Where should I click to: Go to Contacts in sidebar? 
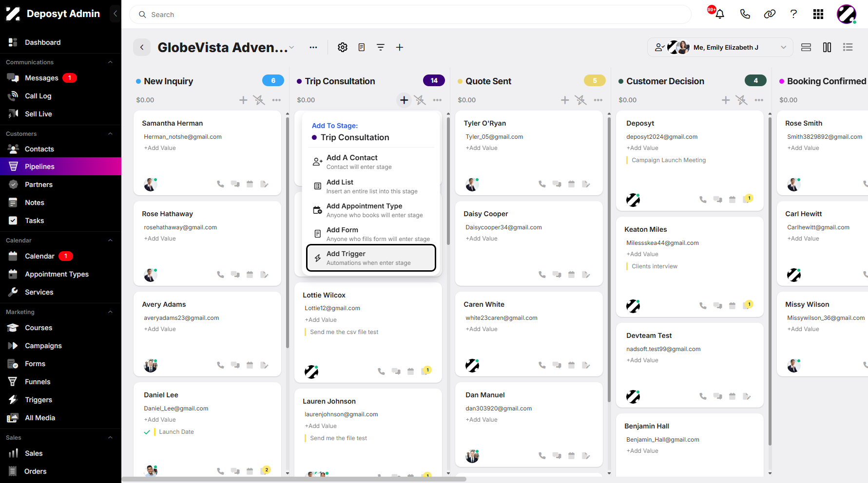click(60, 149)
